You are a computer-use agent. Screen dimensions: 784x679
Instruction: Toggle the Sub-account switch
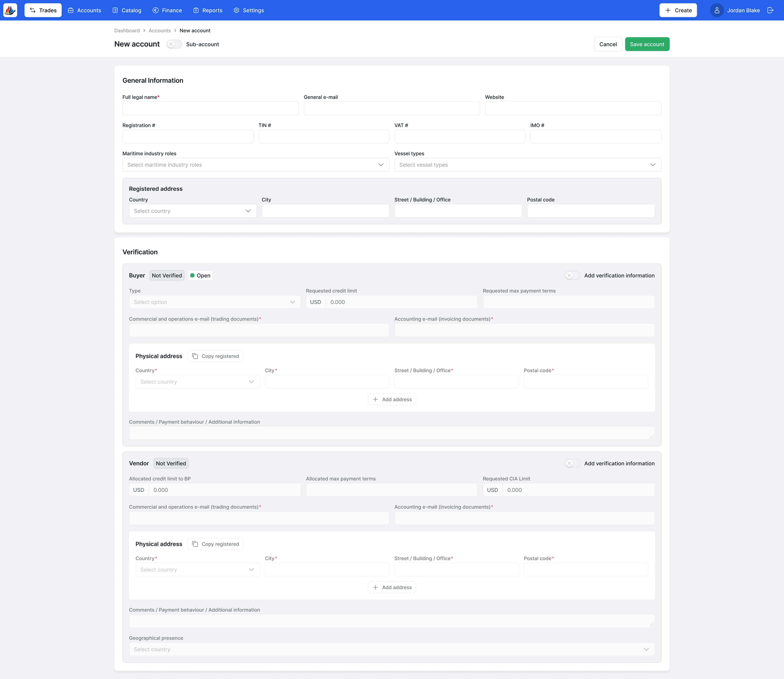coord(174,44)
